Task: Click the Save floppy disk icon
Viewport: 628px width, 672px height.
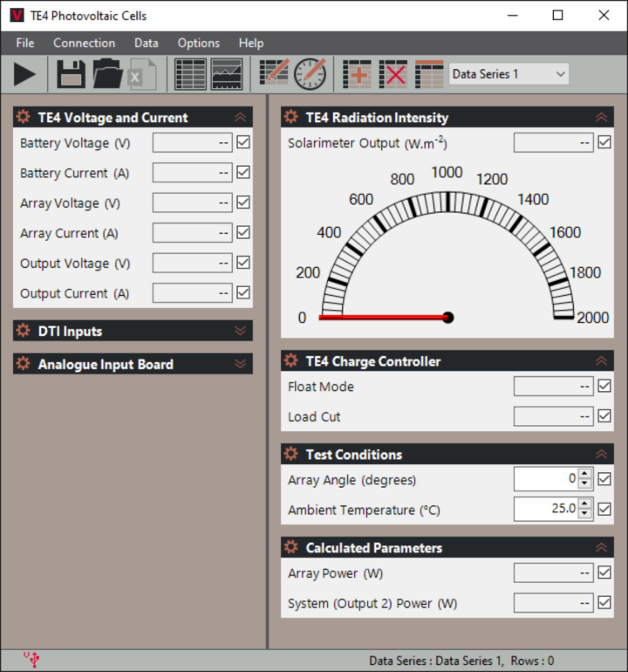Action: click(71, 74)
